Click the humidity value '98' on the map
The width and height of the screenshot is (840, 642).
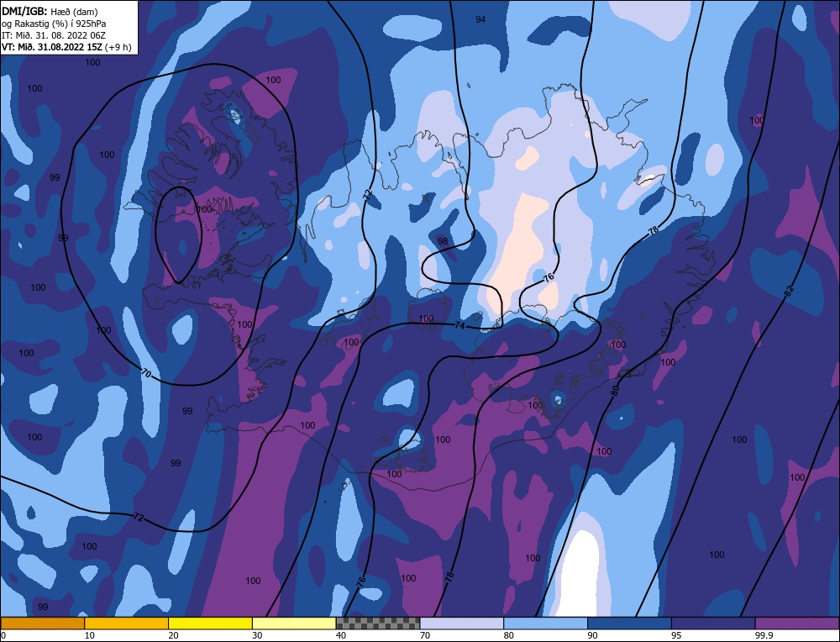coord(443,241)
